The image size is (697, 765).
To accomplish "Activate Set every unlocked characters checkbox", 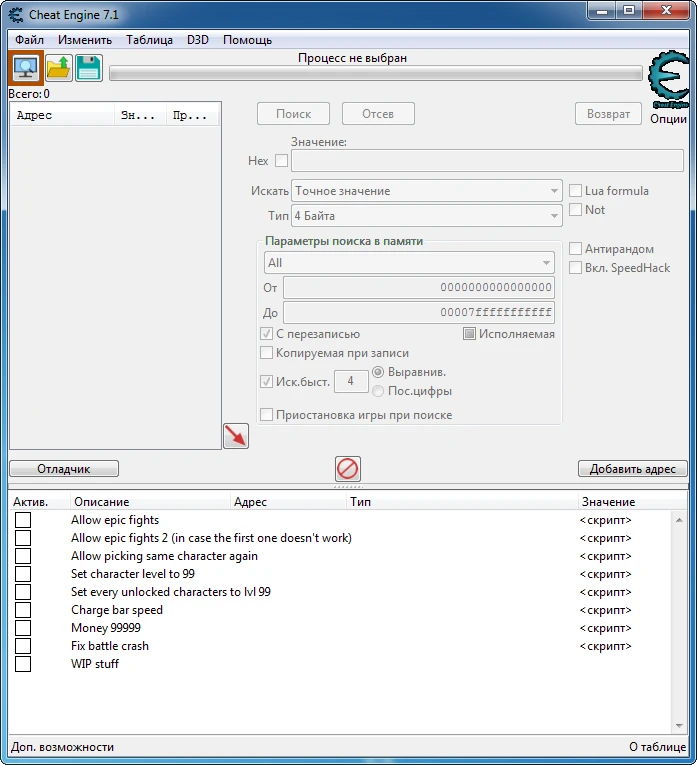I will (23, 592).
